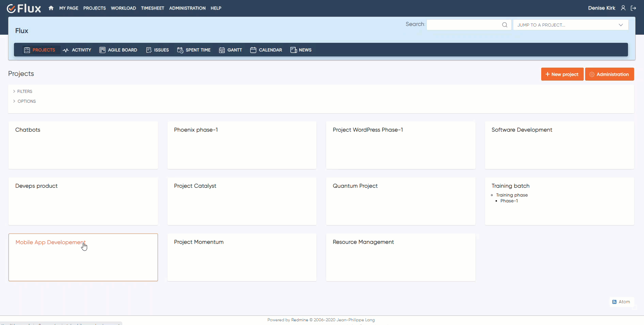This screenshot has width=644, height=325.
Task: Click the home icon in top navigation
Action: point(50,8)
